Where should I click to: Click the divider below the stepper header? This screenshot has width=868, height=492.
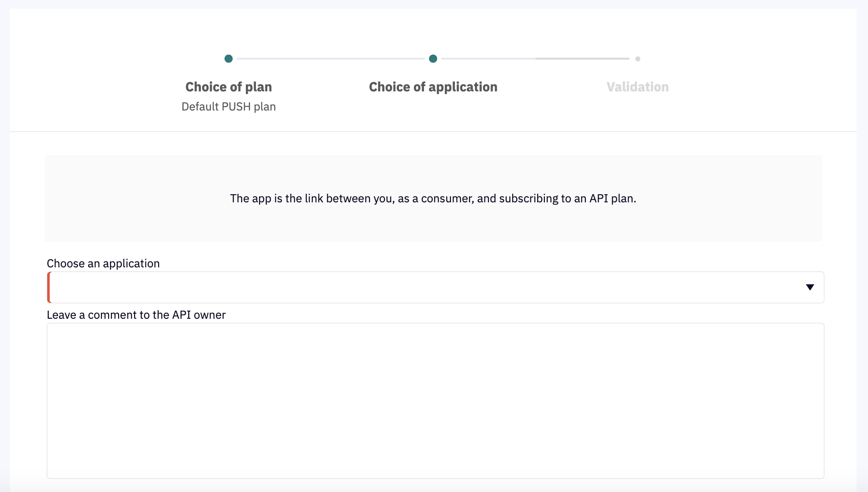[x=433, y=132]
